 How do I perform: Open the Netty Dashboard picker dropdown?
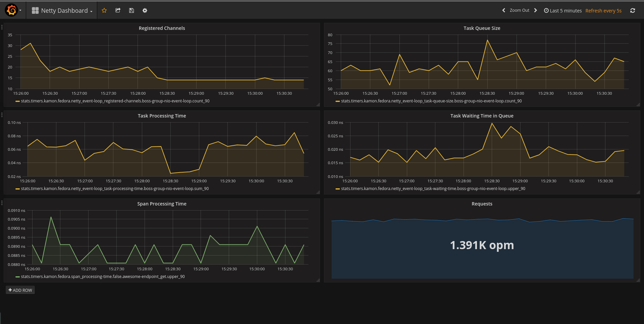point(62,10)
